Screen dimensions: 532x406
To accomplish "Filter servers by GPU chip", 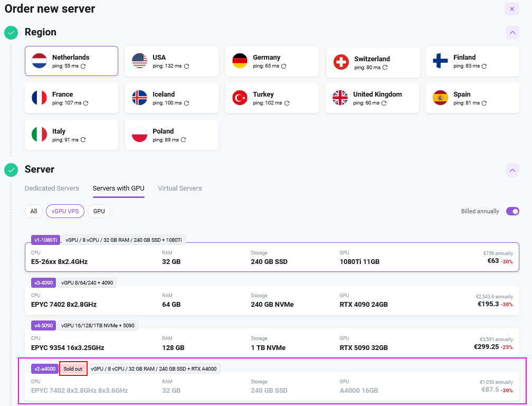I will pyautogui.click(x=99, y=211).
